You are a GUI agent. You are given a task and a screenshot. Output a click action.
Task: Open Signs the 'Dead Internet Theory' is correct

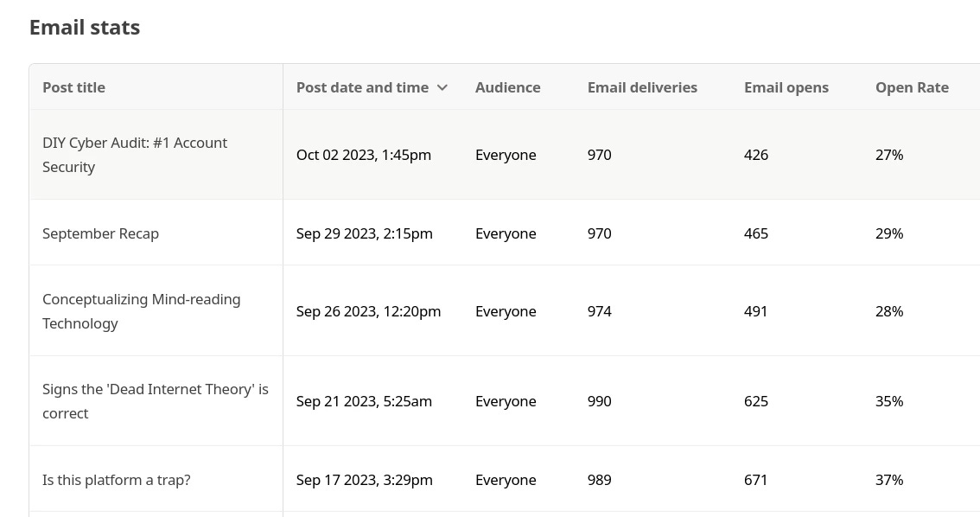click(x=155, y=401)
